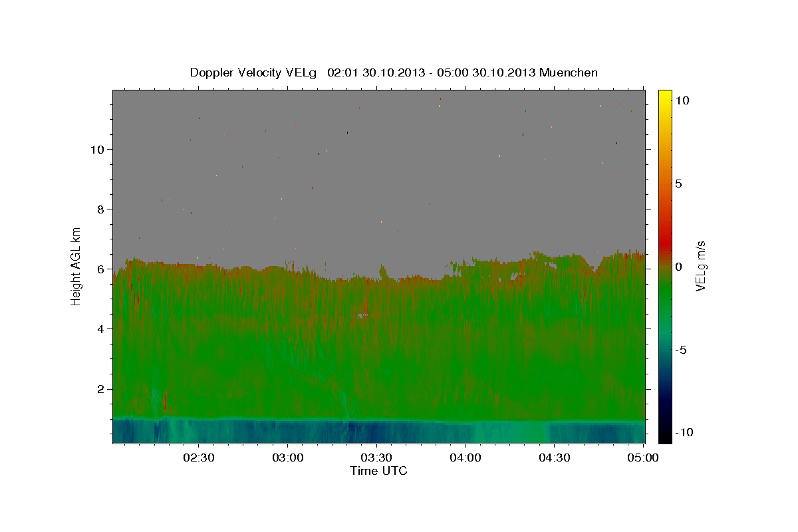Screen dimensions: 798x532
Task: Click the height axis label '6'
Action: (x=100, y=269)
